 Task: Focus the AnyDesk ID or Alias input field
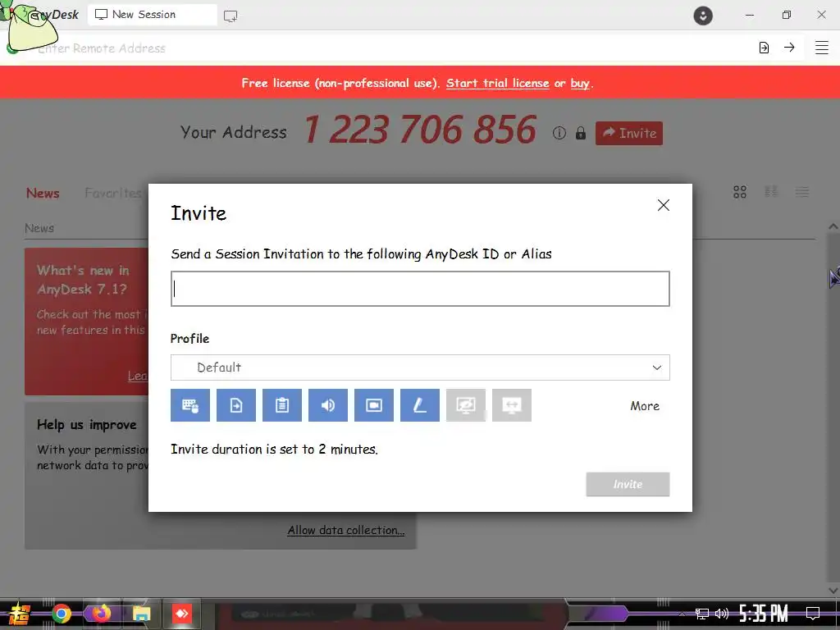420,289
